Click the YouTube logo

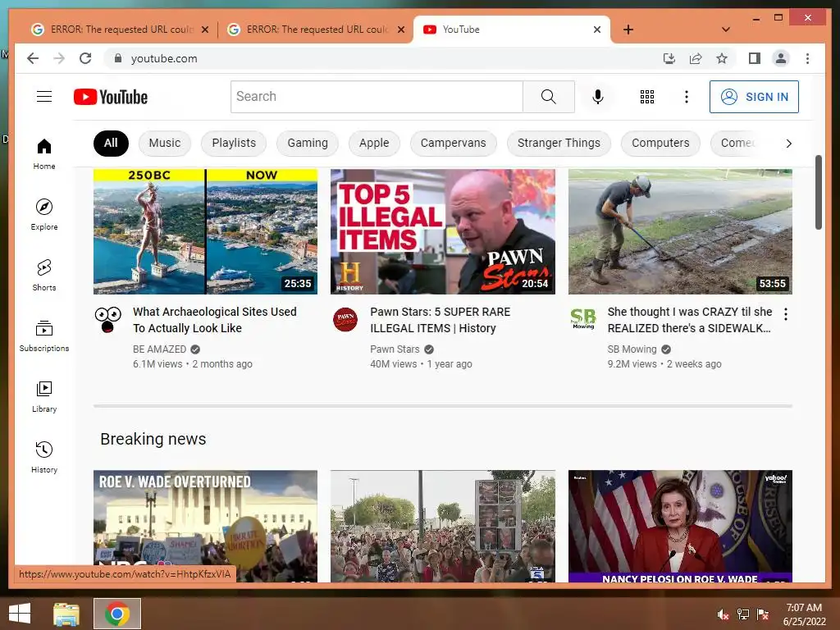(x=111, y=97)
